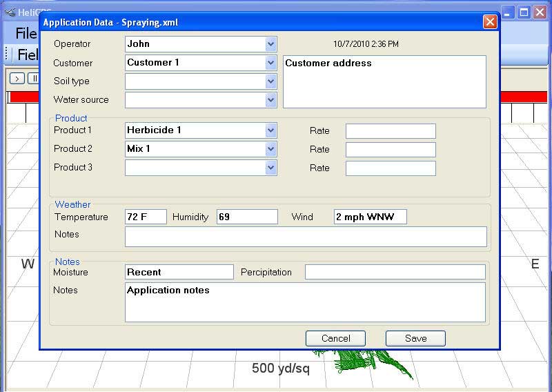Screen dimensions: 552x392
Task: Open the Product 1 dropdown arrow
Action: (x=270, y=130)
